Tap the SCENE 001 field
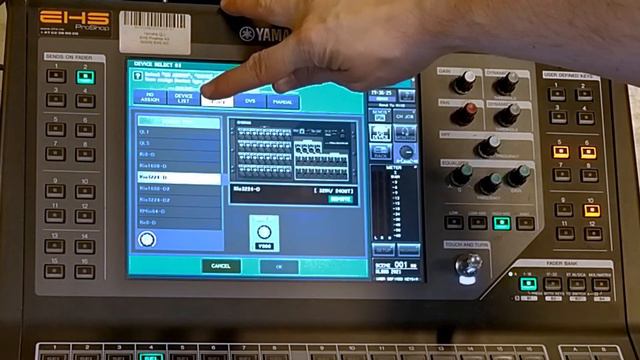This screenshot has width=640, height=360. (396, 267)
